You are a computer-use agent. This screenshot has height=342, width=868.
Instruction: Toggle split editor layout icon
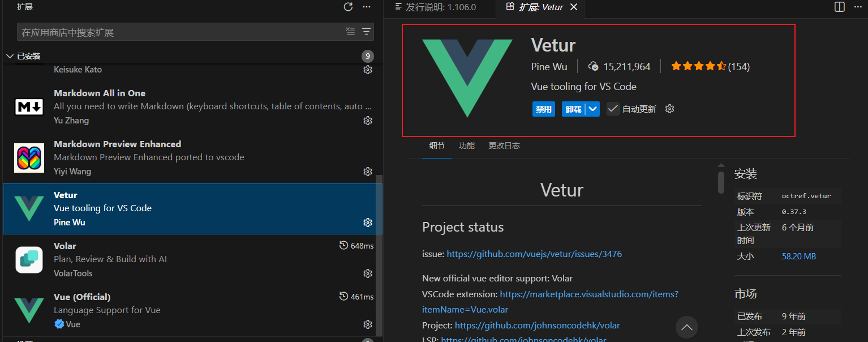(x=840, y=7)
